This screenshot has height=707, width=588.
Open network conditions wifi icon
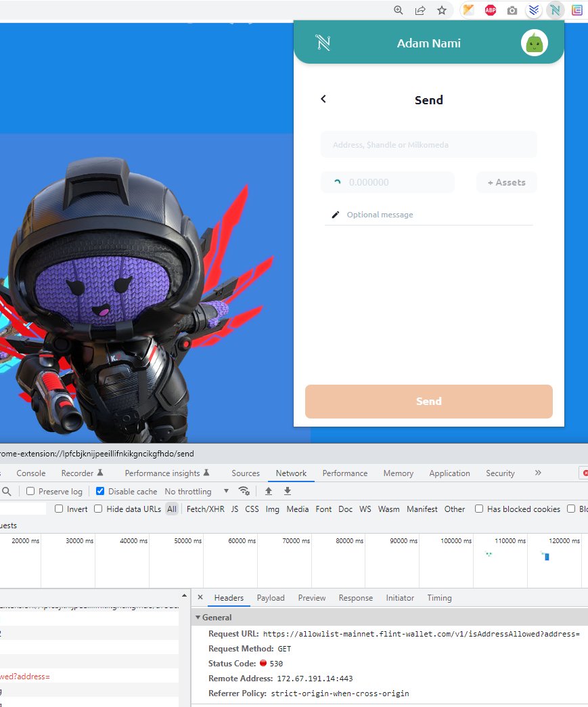click(244, 491)
